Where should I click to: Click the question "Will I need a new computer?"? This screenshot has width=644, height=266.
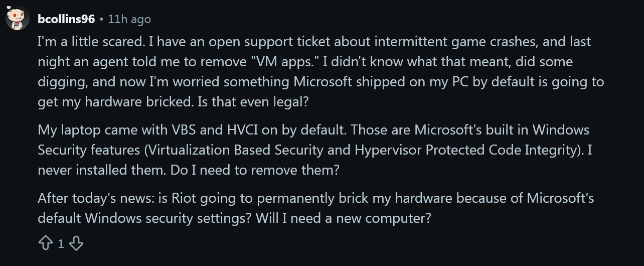pyautogui.click(x=343, y=218)
